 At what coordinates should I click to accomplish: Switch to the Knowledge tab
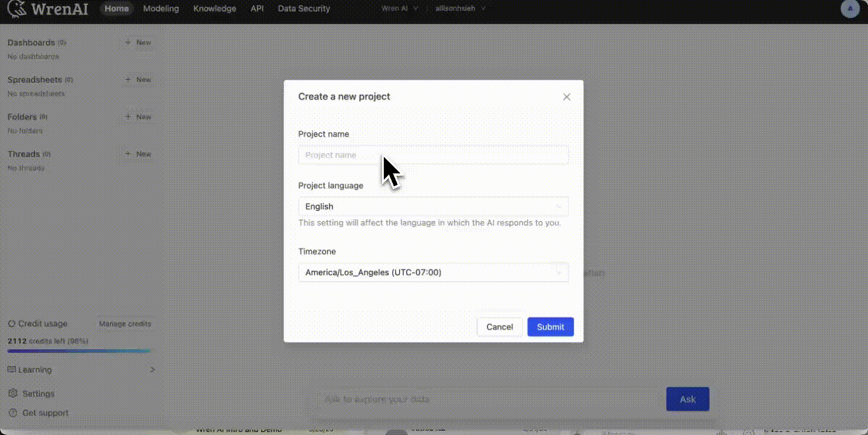(x=215, y=9)
